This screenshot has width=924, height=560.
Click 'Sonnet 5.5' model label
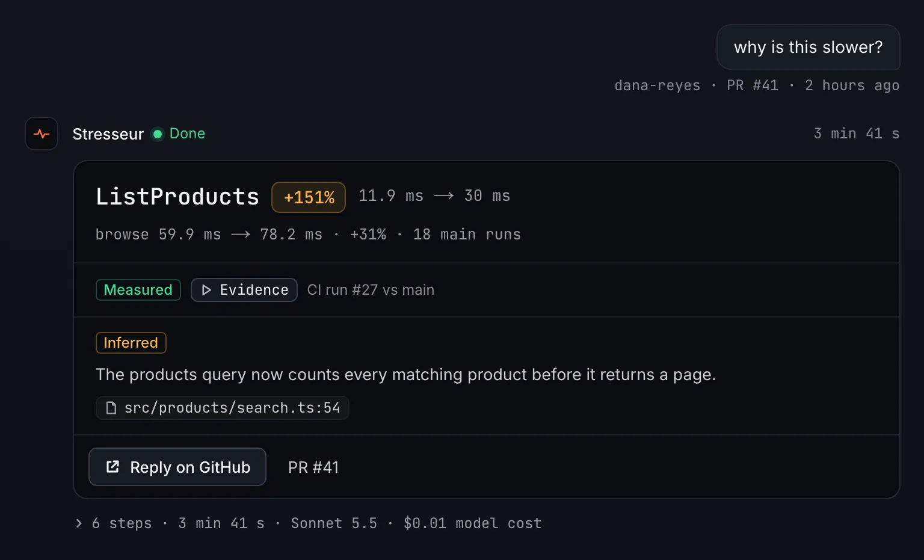pos(334,523)
